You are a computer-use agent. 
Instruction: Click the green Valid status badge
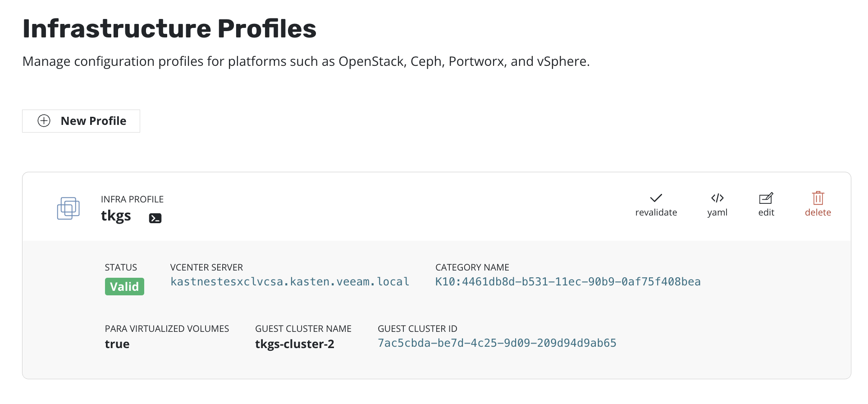(x=124, y=287)
